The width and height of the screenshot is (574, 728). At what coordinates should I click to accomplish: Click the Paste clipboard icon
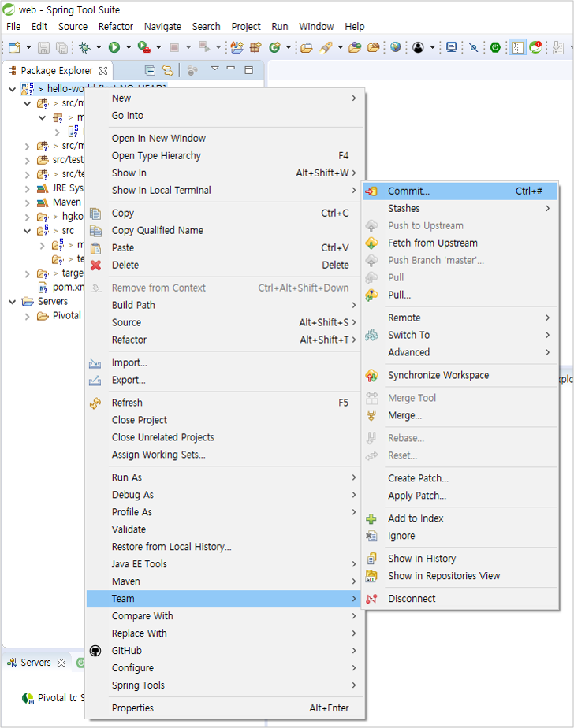coord(95,248)
